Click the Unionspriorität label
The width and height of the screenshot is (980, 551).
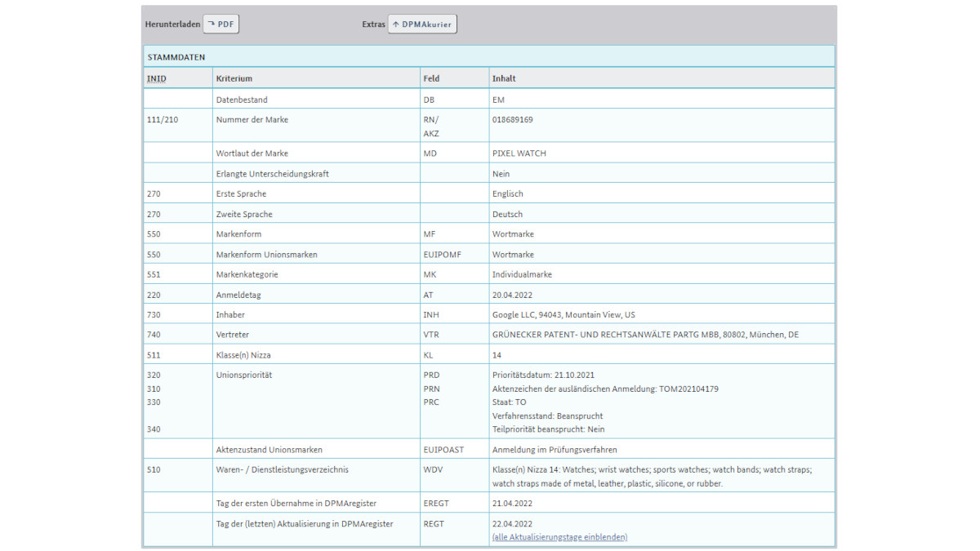point(244,375)
